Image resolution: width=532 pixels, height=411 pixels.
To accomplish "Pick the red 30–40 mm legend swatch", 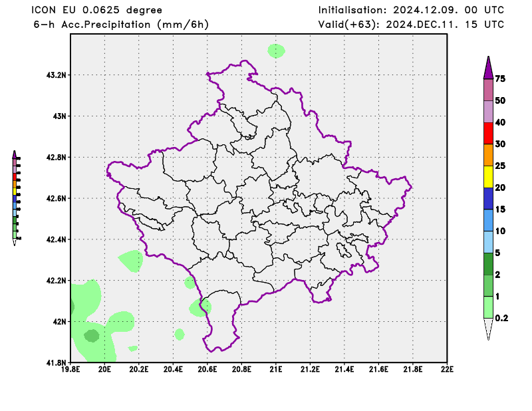I will [488, 134].
